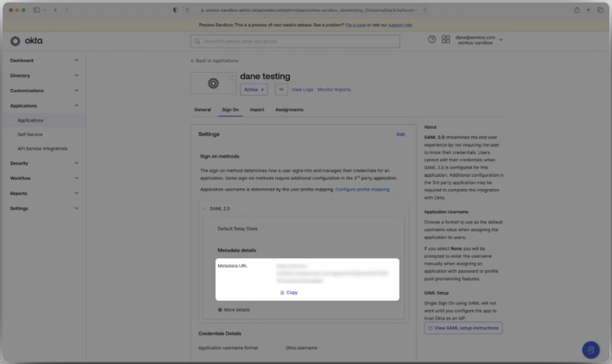612x364 pixels.
Task: Open the help question mark icon
Action: (432, 40)
